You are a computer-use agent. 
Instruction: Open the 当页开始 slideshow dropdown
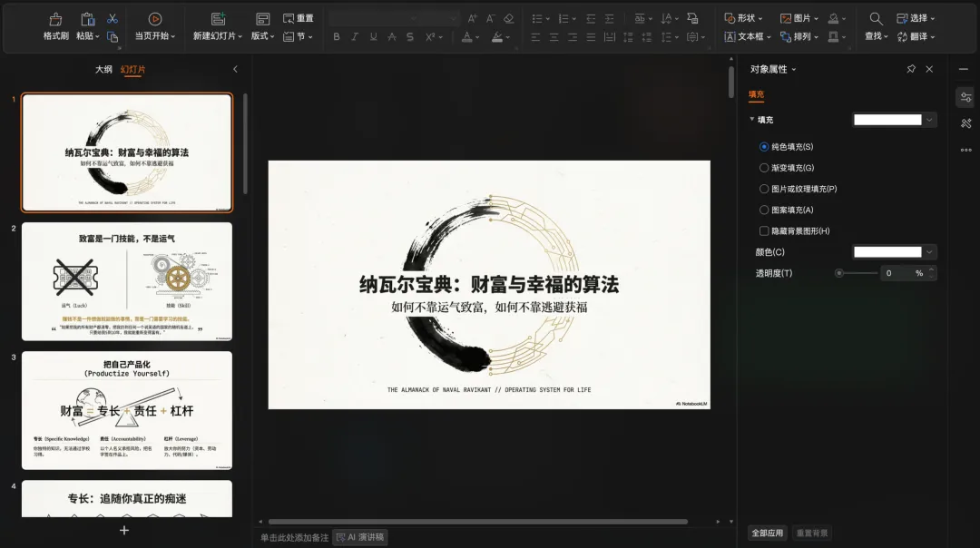coord(173,37)
